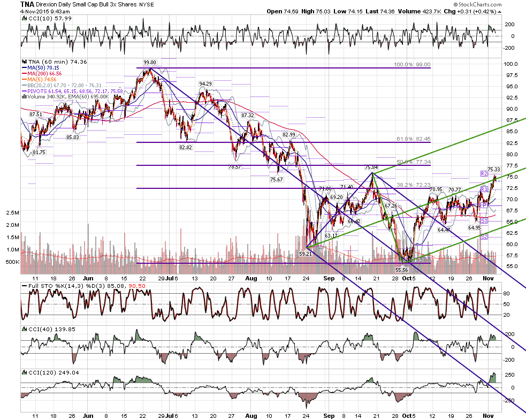Click the 94.29 price label
This screenshot has width=526, height=420.
205,84
